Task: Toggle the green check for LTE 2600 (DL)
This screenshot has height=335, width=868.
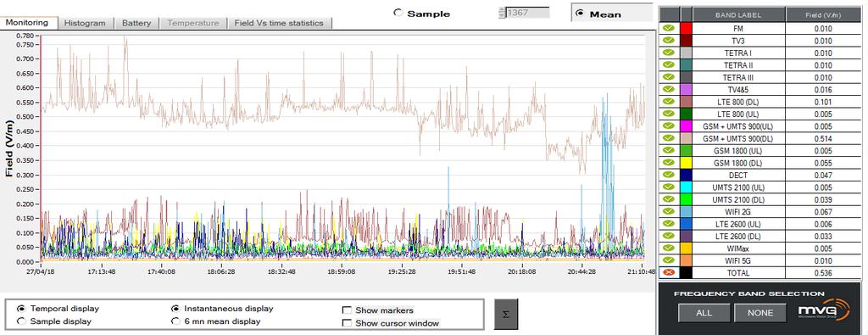Action: pos(668,236)
